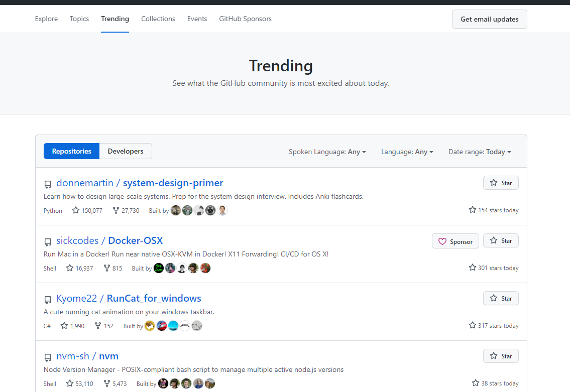Image resolution: width=570 pixels, height=392 pixels.
Task: Click second contributor avatar of Docker-OSX
Action: click(x=170, y=268)
